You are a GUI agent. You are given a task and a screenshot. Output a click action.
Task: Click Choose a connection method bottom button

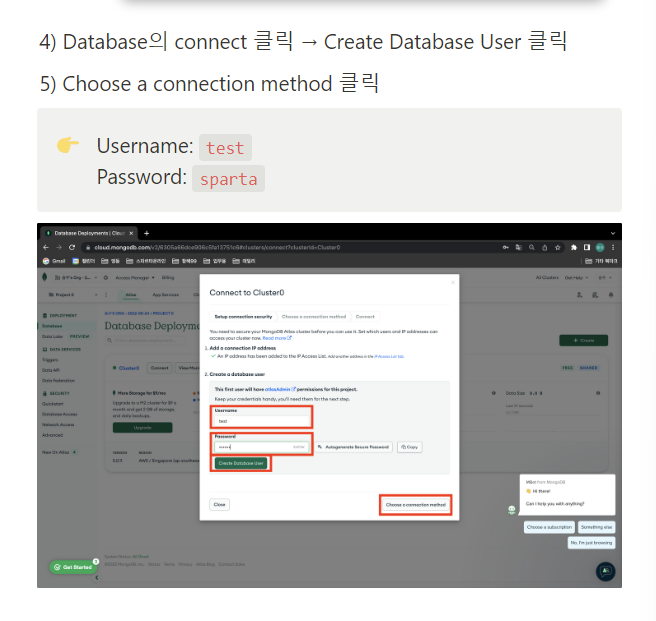(x=415, y=505)
